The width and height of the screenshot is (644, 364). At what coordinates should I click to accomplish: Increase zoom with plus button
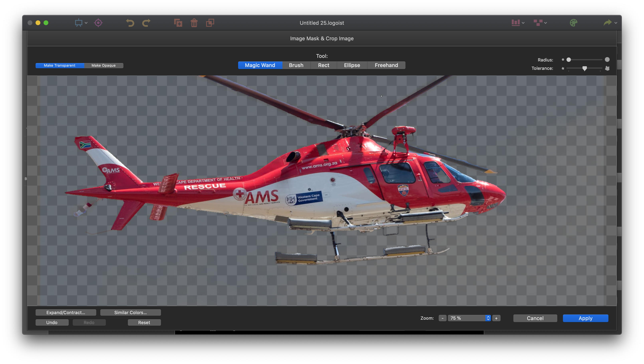pos(496,318)
